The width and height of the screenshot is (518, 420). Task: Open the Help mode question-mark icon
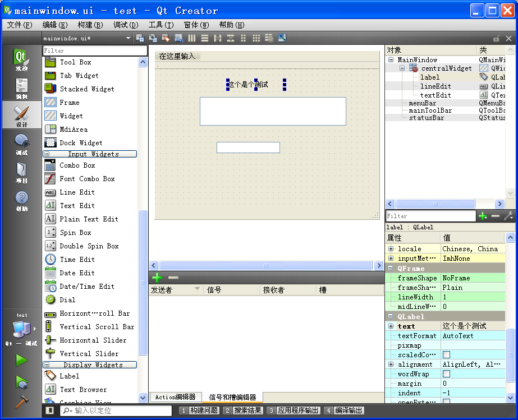tap(21, 201)
